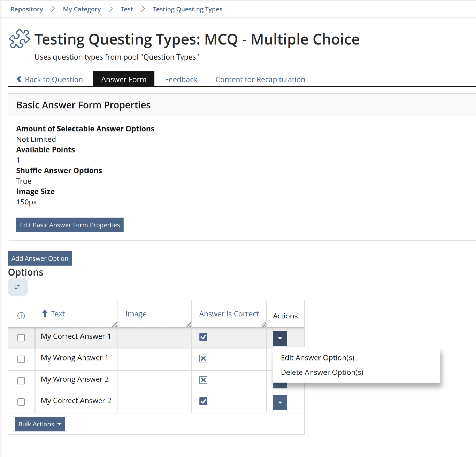This screenshot has height=457, width=476.
Task: Check the My Correct Answer 2 row checkbox
Action: coord(21,402)
